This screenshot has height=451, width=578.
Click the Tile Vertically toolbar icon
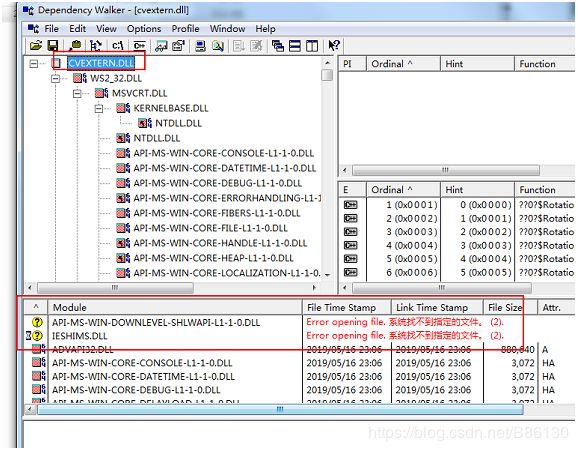(312, 46)
